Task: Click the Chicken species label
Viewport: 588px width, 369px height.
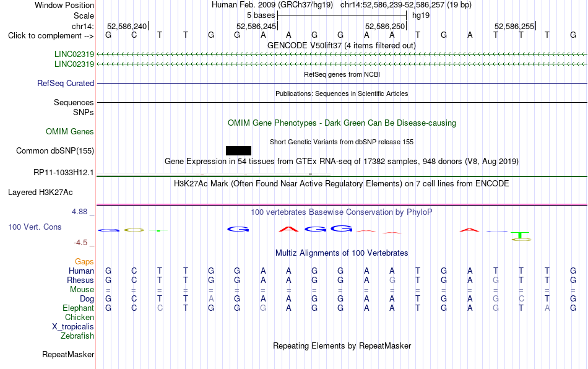Action: coord(79,317)
